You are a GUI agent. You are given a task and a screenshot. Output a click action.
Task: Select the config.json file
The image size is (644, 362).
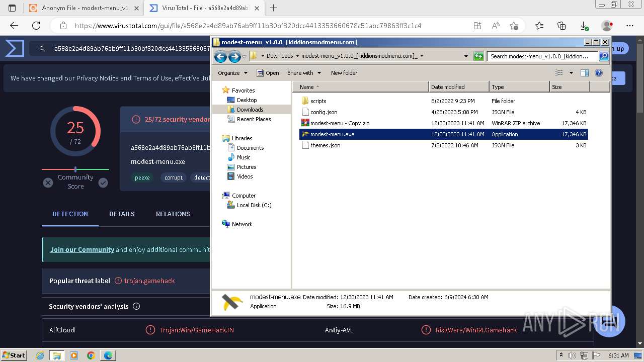point(324,112)
